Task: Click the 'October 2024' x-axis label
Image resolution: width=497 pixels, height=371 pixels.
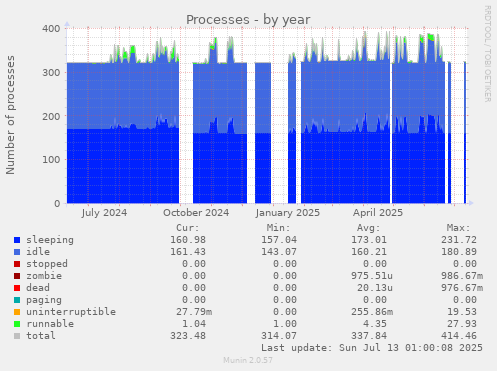Action: (196, 213)
